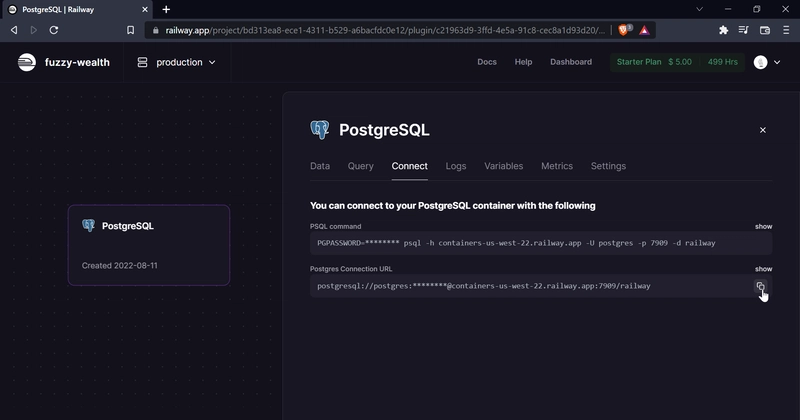The width and height of the screenshot is (800, 420).
Task: Click the site lock icon in address bar
Action: point(156,30)
